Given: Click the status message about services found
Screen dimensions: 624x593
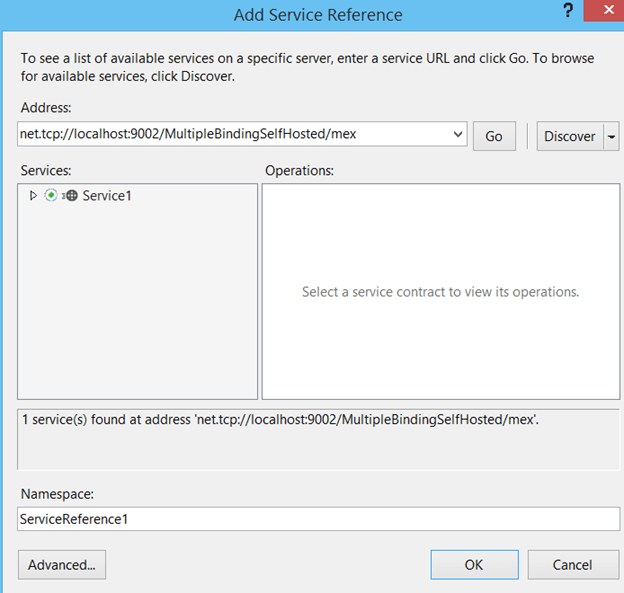Looking at the screenshot, I should point(280,421).
